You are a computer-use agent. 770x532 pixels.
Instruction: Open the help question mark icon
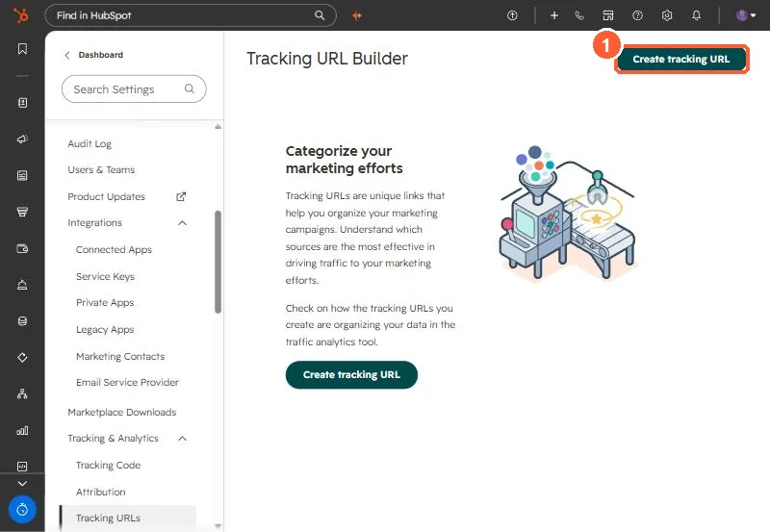point(637,15)
